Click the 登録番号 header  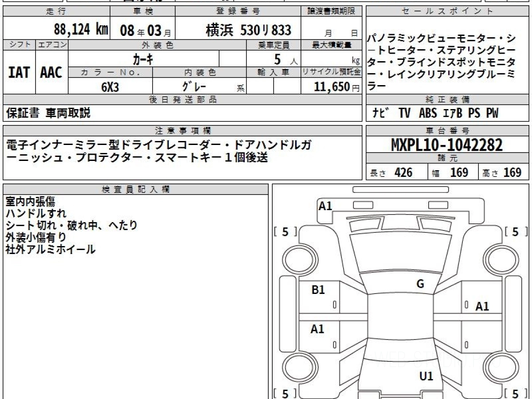[x=238, y=12]
